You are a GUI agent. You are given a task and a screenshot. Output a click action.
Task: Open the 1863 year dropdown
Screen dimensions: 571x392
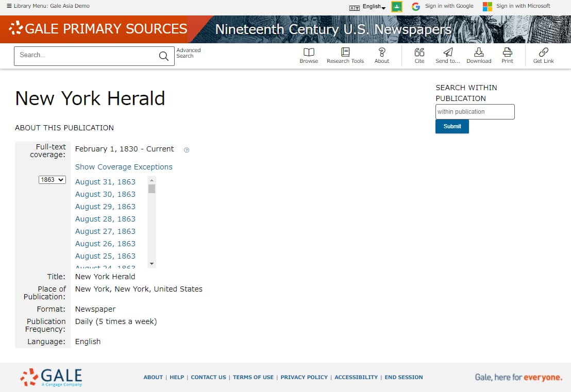click(52, 180)
